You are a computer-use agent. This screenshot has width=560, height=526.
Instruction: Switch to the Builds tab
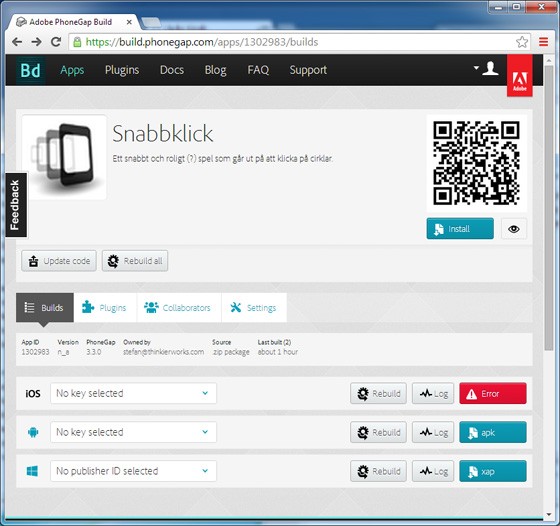coord(45,307)
